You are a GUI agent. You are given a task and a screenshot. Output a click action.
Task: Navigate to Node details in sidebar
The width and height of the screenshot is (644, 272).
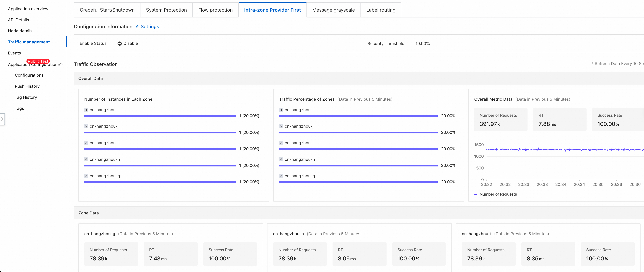coord(20,31)
